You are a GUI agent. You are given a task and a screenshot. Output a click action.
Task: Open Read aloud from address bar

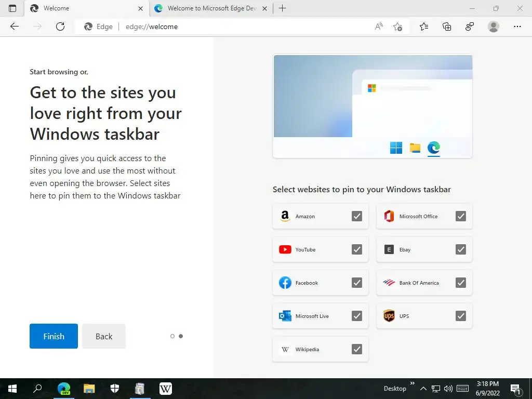click(379, 26)
